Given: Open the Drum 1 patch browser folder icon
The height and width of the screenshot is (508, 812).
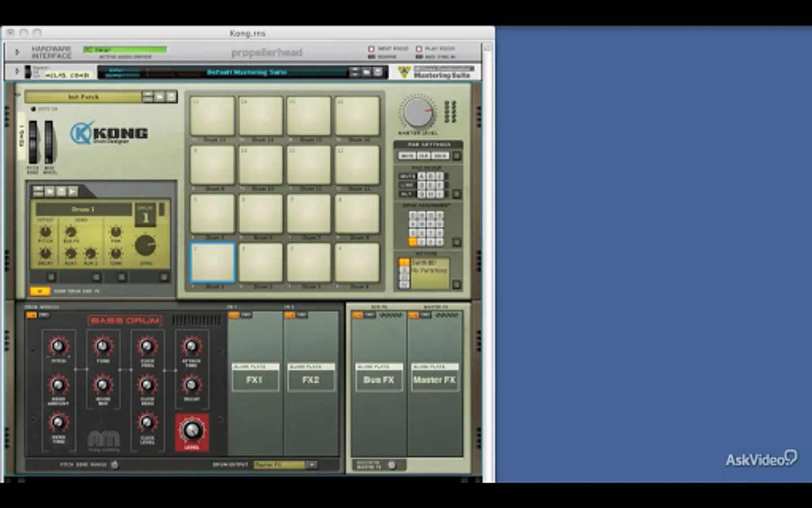Looking at the screenshot, I should [x=50, y=192].
